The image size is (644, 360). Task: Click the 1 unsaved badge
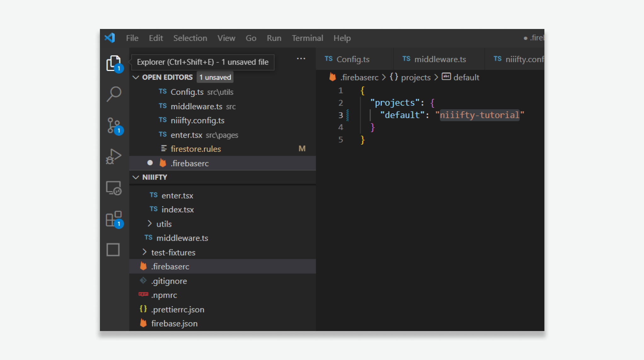(215, 77)
